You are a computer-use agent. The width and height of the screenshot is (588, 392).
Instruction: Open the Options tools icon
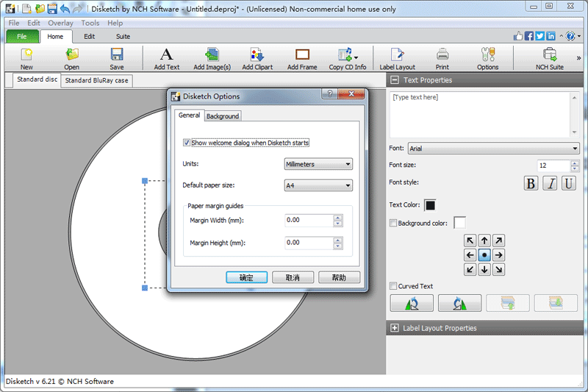coord(487,59)
